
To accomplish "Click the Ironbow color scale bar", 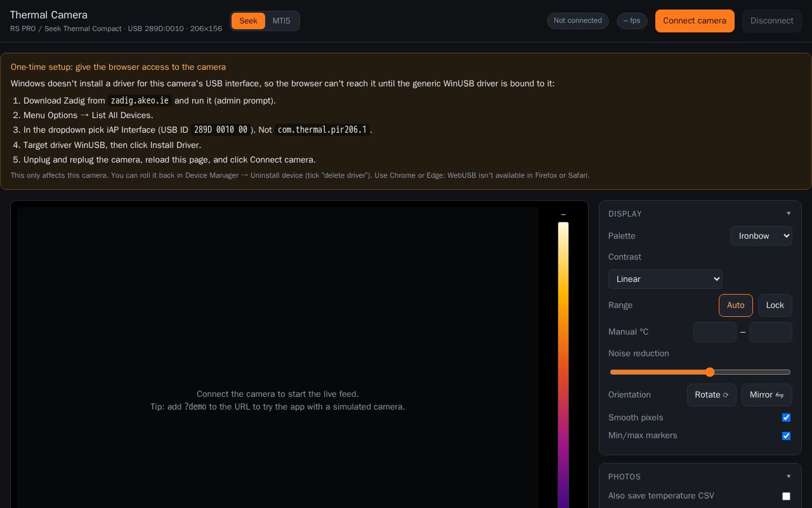I will click(x=563, y=365).
